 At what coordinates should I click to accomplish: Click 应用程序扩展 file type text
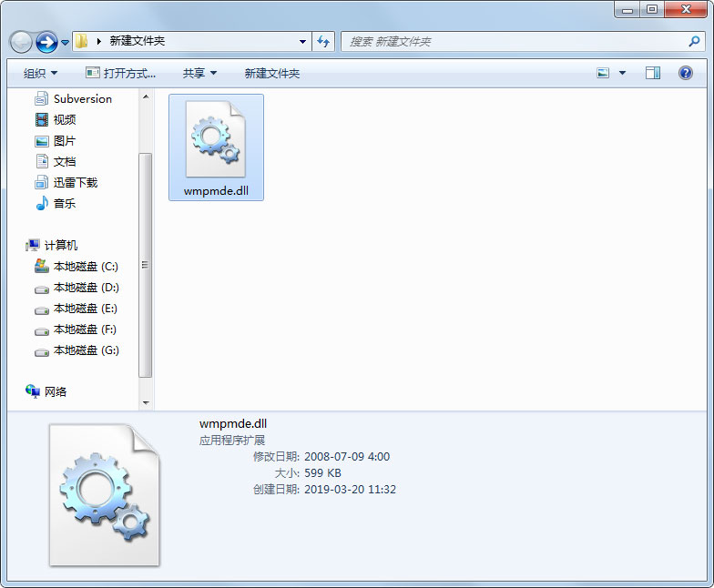[232, 441]
